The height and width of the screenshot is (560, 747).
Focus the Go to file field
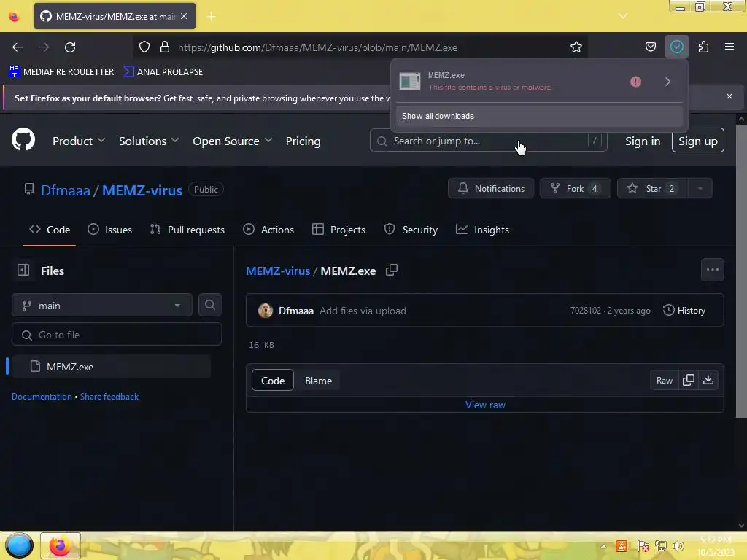(x=117, y=335)
